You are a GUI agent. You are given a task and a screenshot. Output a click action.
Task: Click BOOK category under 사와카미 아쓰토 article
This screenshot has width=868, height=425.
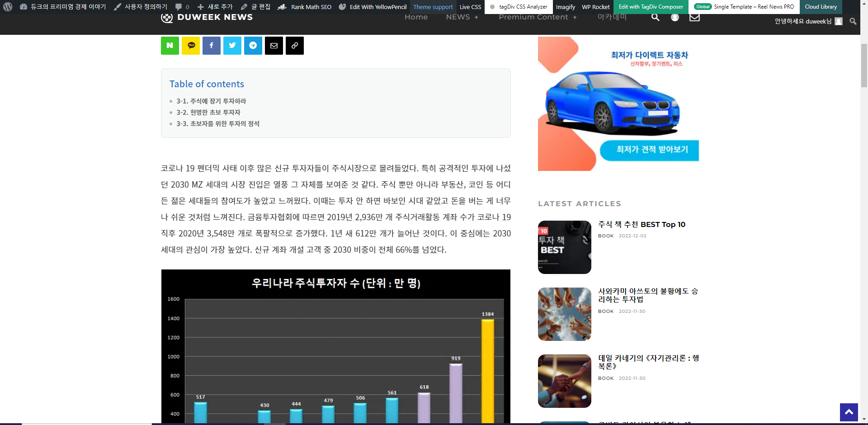(x=606, y=312)
